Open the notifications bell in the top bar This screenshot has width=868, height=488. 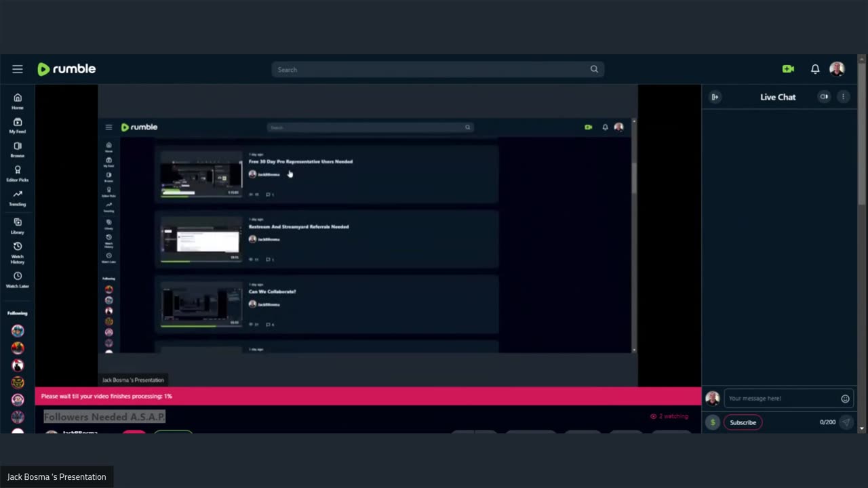pos(815,69)
